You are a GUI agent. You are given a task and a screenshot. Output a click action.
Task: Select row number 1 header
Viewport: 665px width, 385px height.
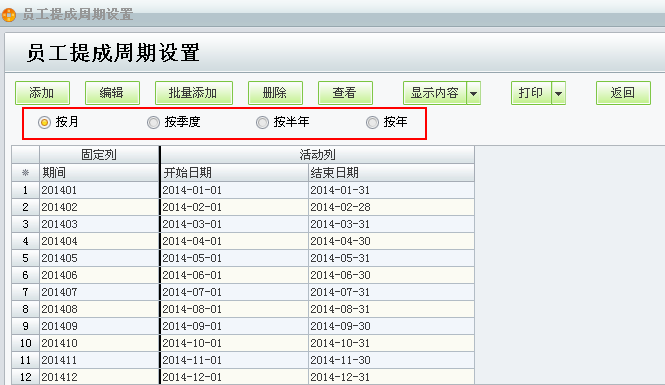point(25,190)
